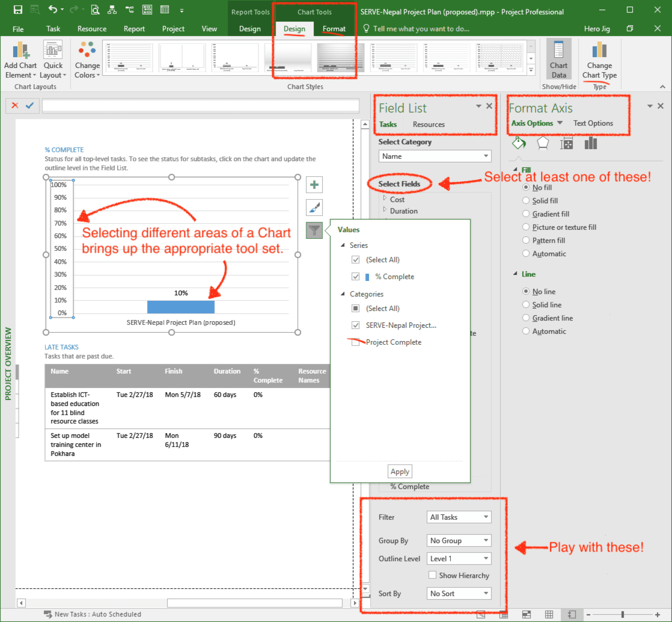Click the zoom slider handle in status bar
The width and height of the screenshot is (672, 622).
tap(623, 615)
